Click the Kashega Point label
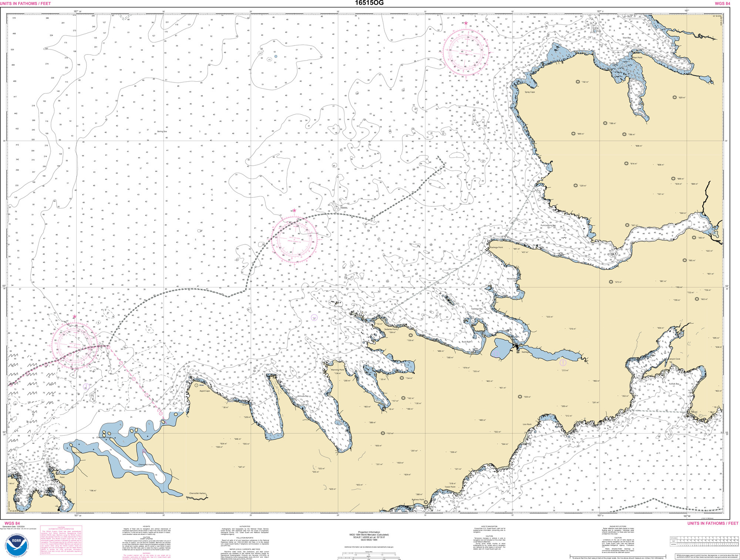Viewport: 740px width, 560px height. point(497,247)
